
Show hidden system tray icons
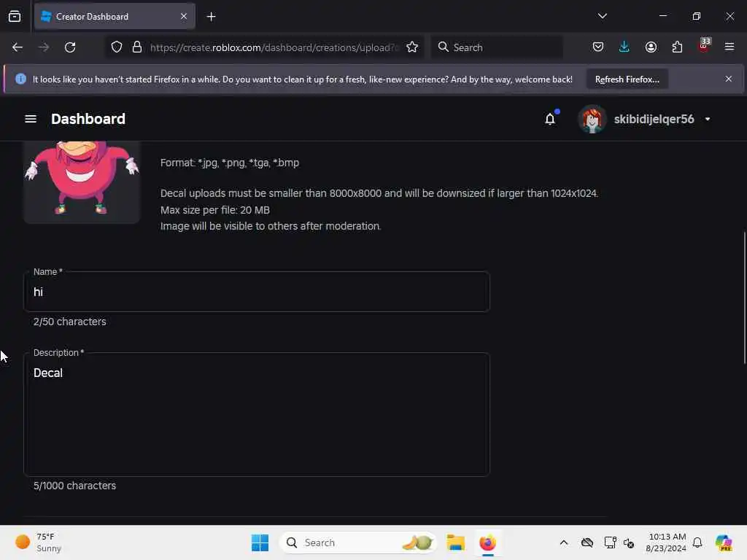tap(564, 542)
